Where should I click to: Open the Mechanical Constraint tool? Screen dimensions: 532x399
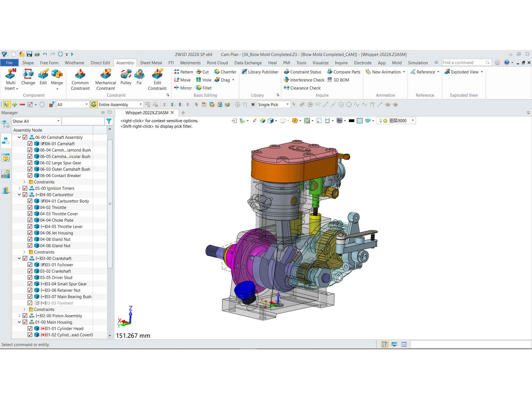105,75
